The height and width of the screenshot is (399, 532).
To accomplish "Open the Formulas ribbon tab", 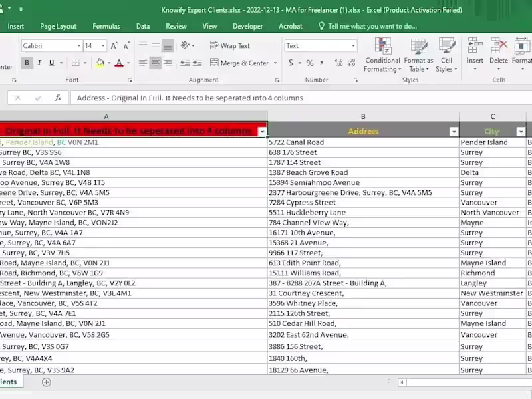I will point(106,26).
